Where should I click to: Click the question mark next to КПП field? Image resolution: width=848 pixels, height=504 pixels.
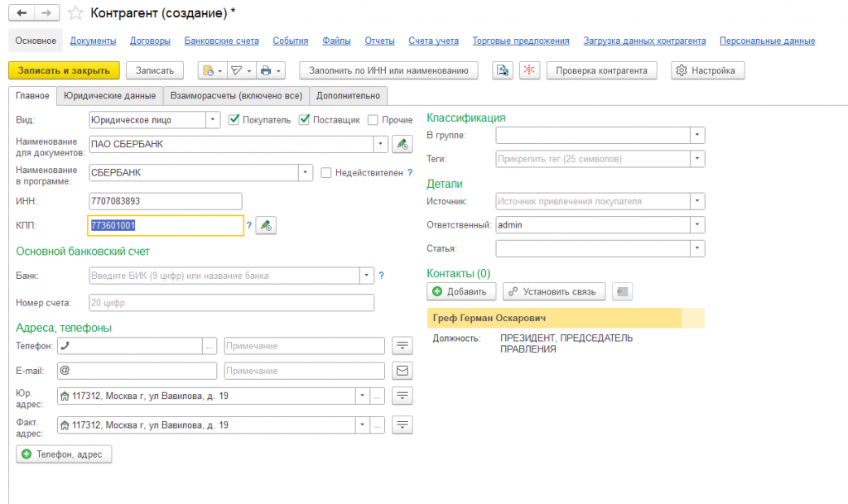(248, 225)
